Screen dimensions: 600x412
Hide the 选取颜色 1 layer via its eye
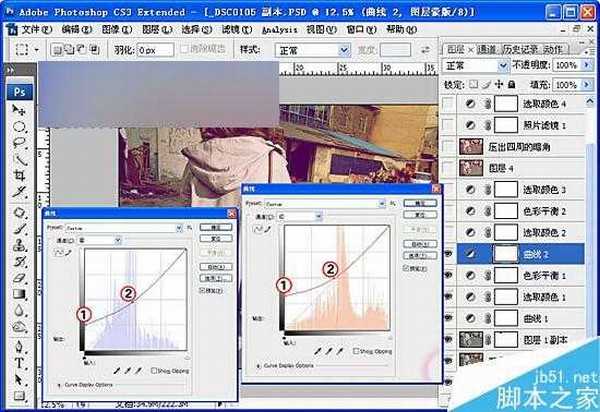[448, 296]
